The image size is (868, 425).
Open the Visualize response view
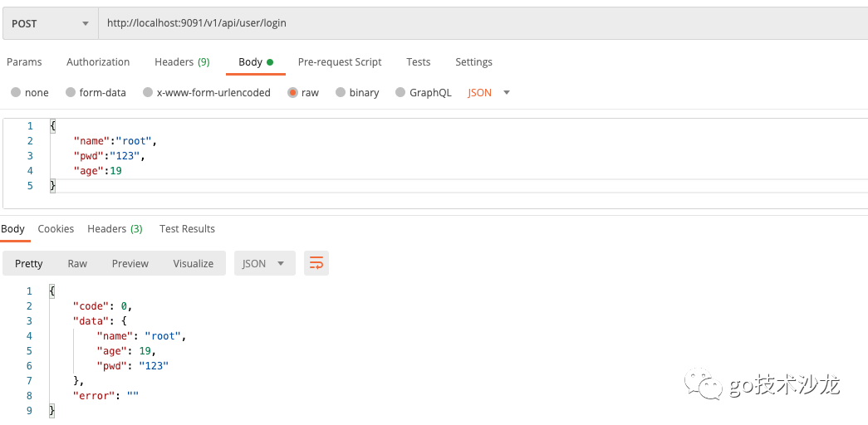[x=194, y=263]
